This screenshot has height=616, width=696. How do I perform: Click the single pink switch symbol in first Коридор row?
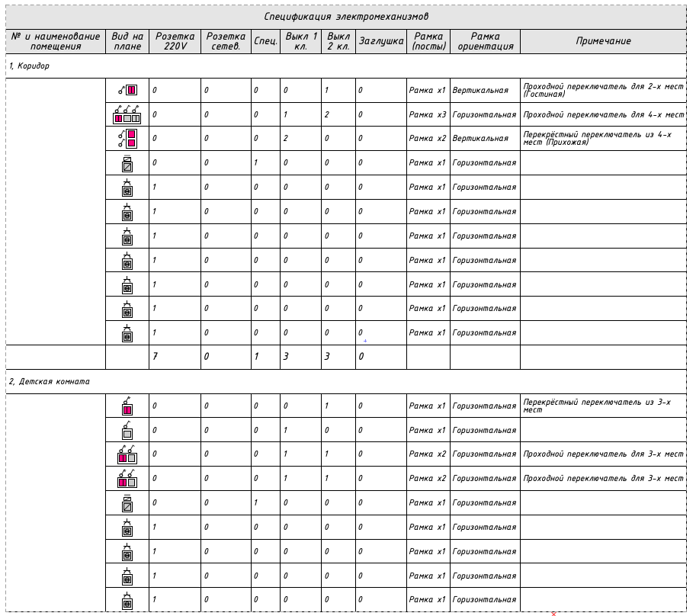[x=127, y=90]
